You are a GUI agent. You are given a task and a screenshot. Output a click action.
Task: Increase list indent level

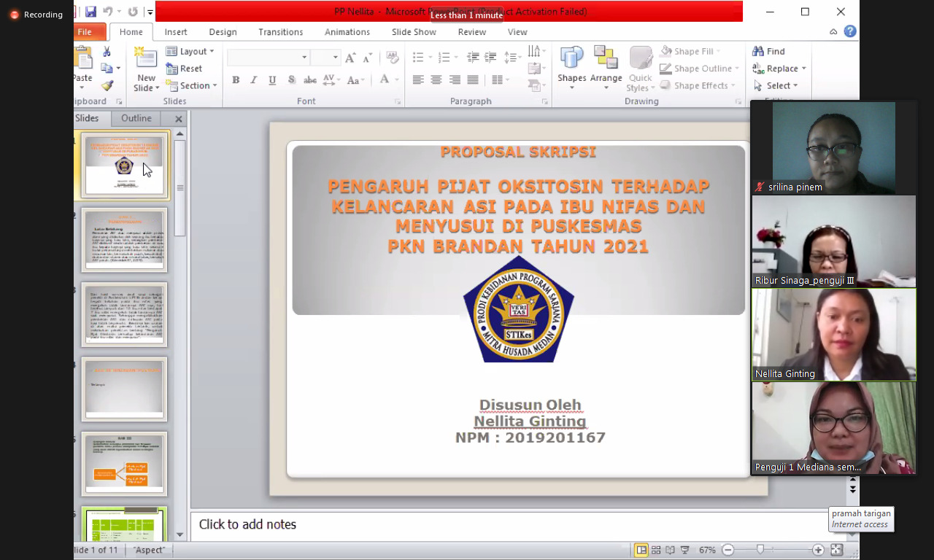(490, 58)
